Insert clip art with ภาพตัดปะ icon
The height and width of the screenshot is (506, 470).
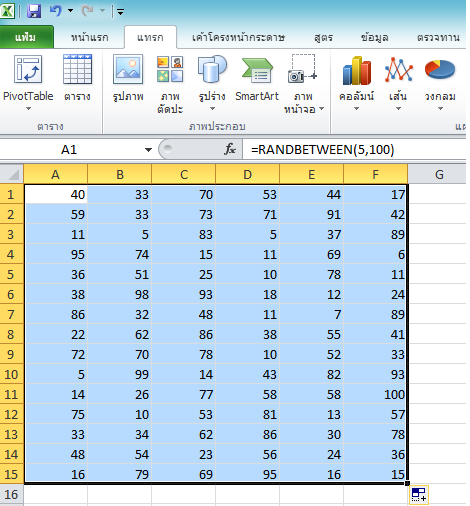[x=170, y=70]
